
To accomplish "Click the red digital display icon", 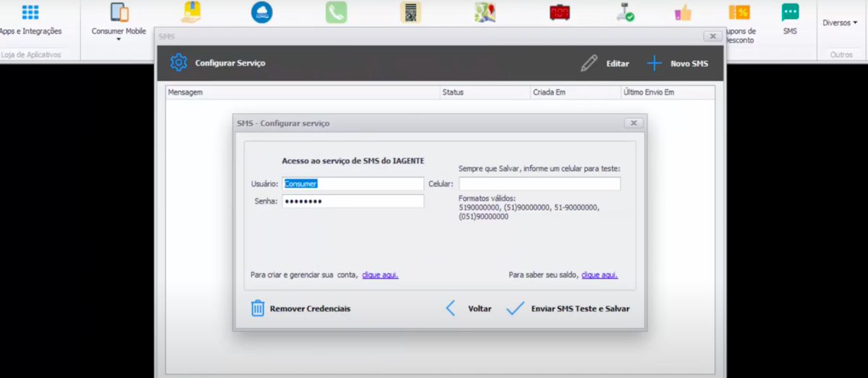I will pos(559,13).
